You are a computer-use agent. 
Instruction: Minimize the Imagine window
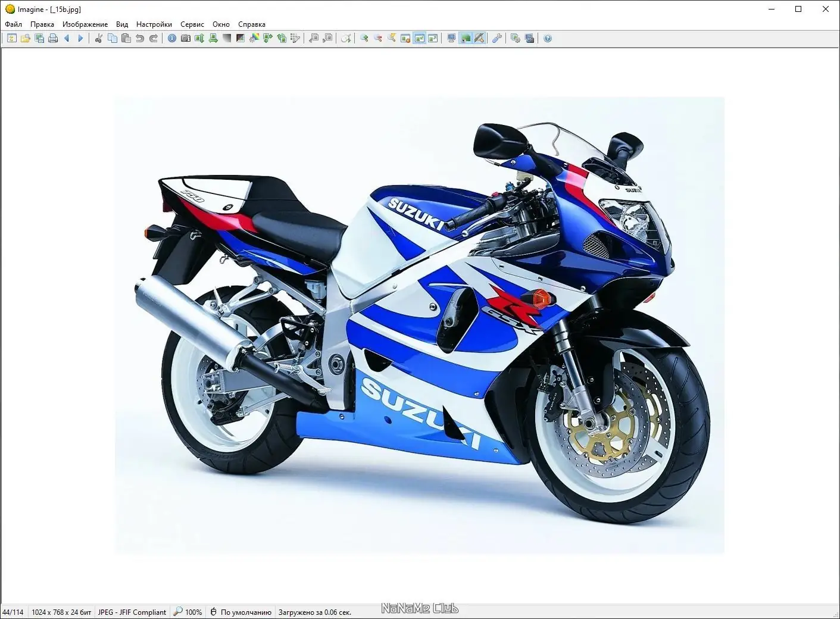click(772, 9)
